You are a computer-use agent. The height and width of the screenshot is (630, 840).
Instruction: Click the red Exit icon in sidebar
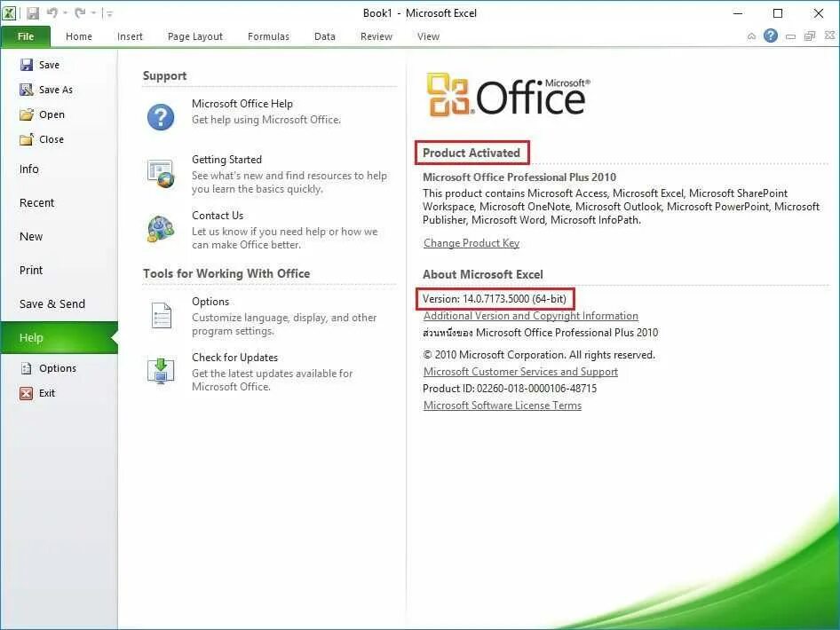point(27,393)
